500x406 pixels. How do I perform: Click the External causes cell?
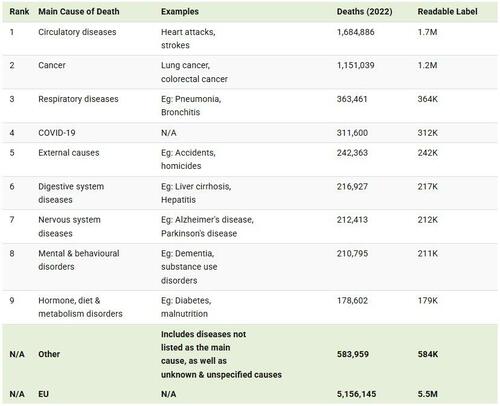coord(69,153)
